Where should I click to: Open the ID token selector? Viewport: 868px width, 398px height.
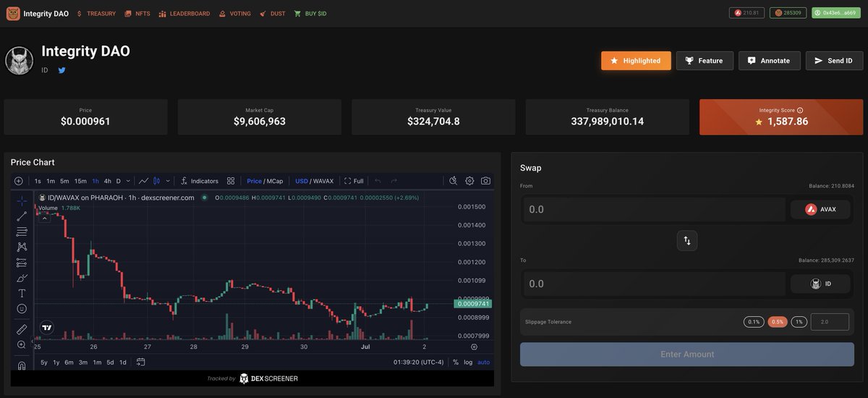pos(820,284)
